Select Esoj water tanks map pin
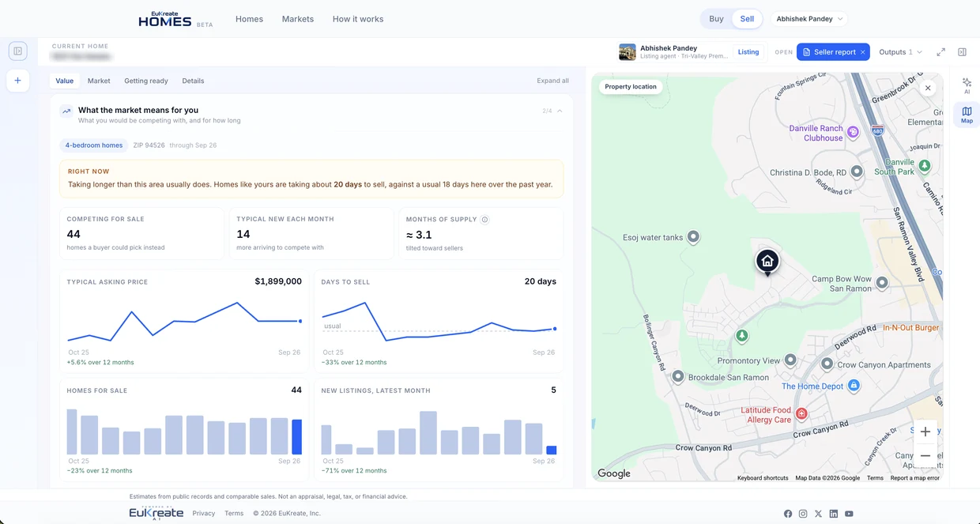 [693, 236]
